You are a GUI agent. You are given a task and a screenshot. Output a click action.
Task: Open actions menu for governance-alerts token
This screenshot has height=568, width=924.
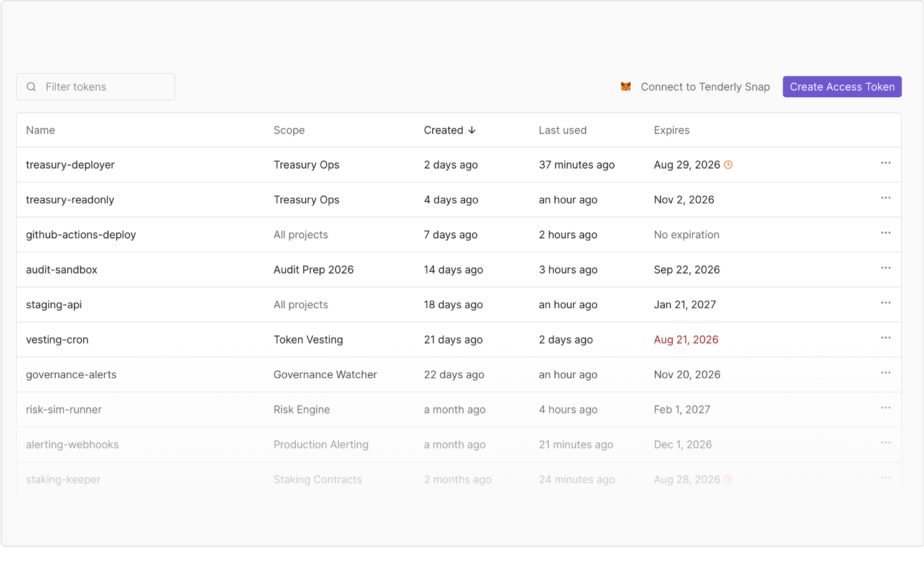click(886, 373)
